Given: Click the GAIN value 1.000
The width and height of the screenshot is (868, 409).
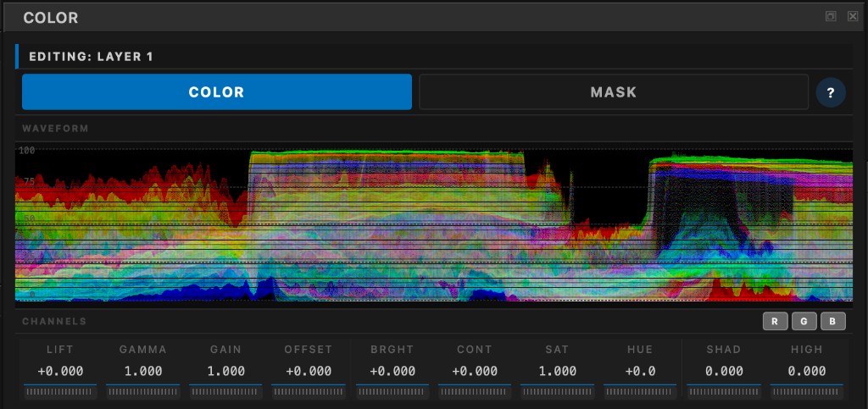Looking at the screenshot, I should 225,371.
